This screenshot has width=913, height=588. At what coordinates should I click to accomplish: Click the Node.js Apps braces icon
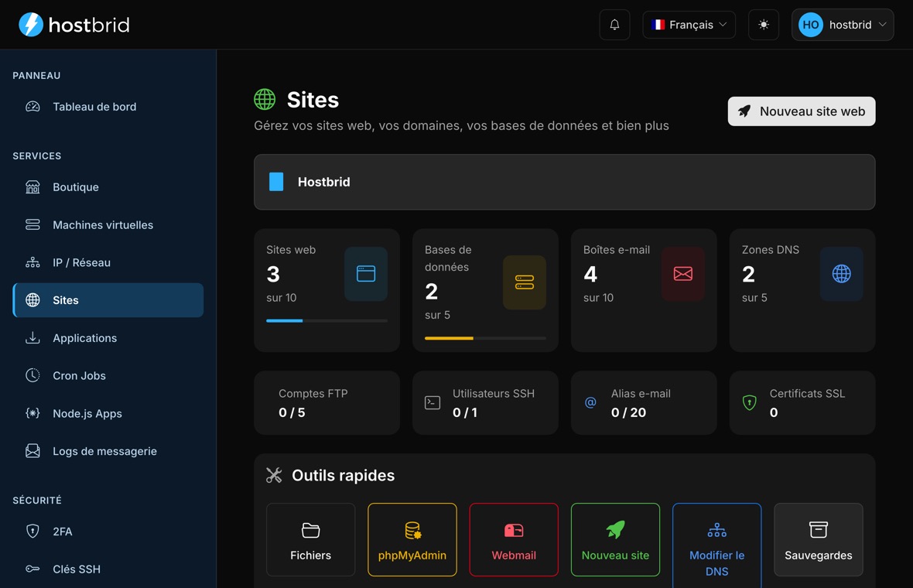tap(32, 413)
